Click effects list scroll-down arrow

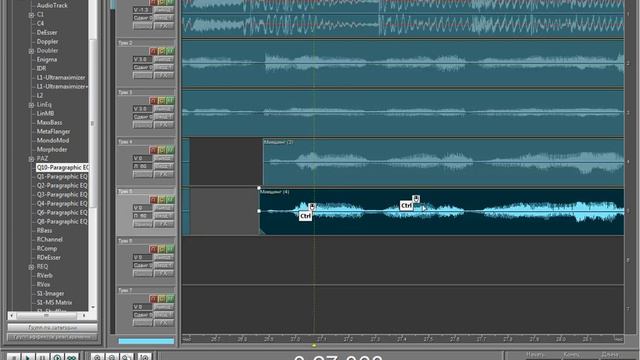click(x=93, y=307)
